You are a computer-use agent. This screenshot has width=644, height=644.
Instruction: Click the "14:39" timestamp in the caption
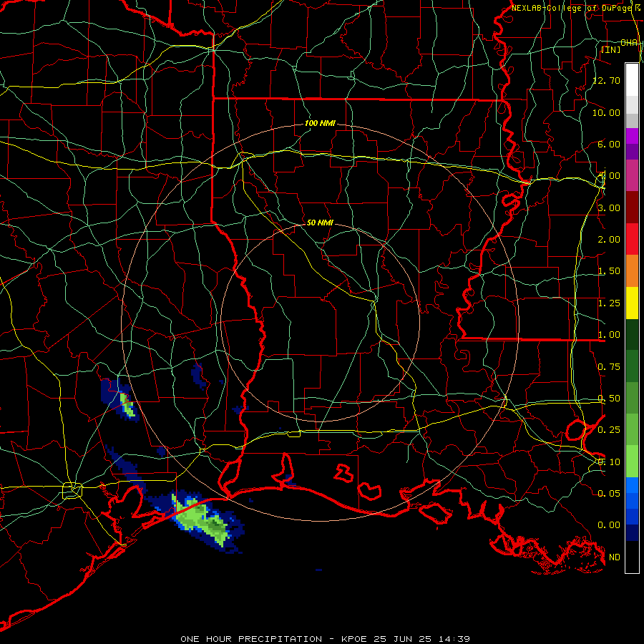454,639
